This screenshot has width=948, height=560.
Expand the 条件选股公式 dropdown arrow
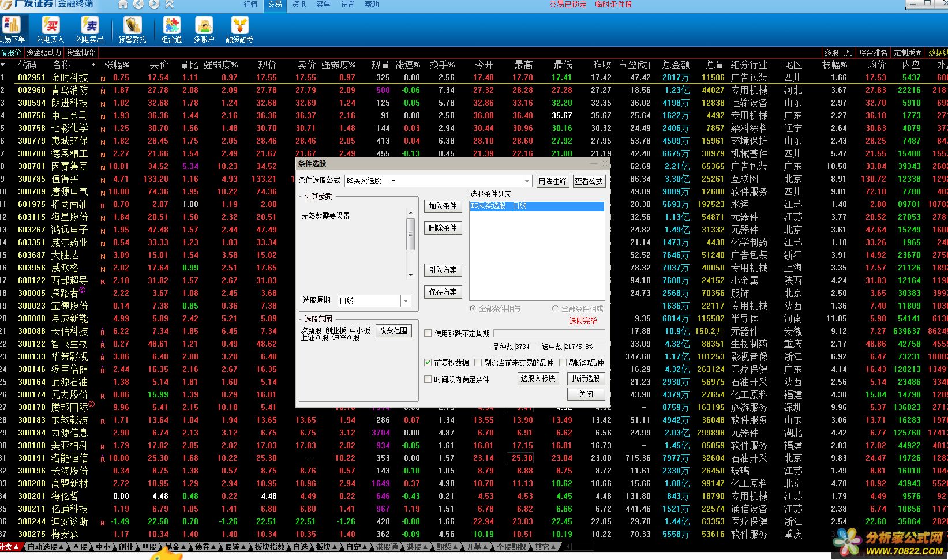tap(527, 181)
